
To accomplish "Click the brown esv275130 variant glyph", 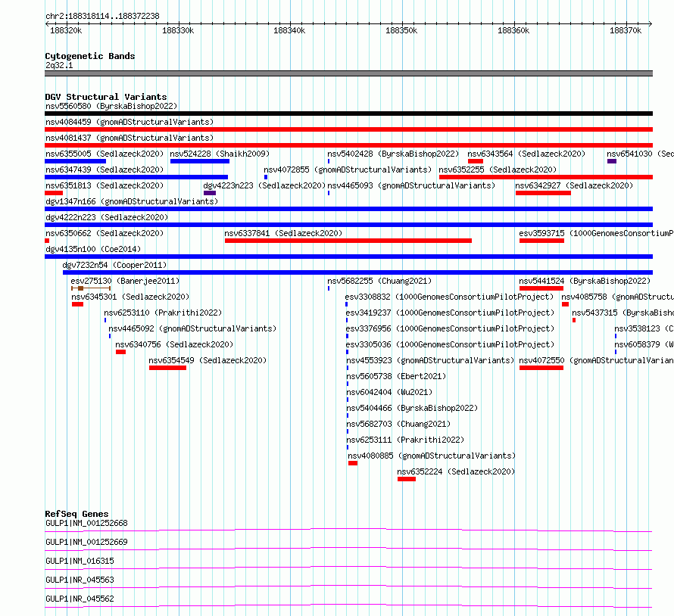I will click(x=91, y=288).
